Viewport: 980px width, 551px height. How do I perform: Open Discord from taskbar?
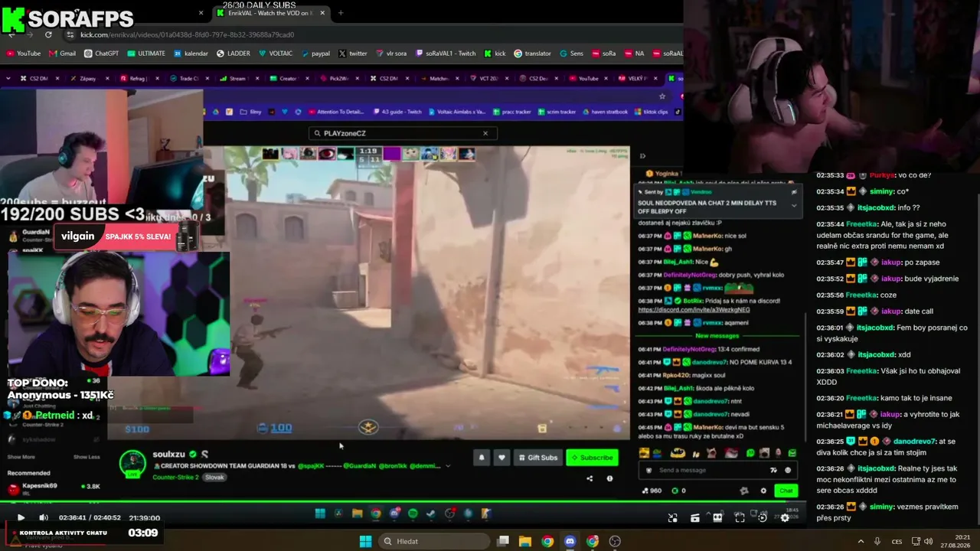(x=570, y=541)
